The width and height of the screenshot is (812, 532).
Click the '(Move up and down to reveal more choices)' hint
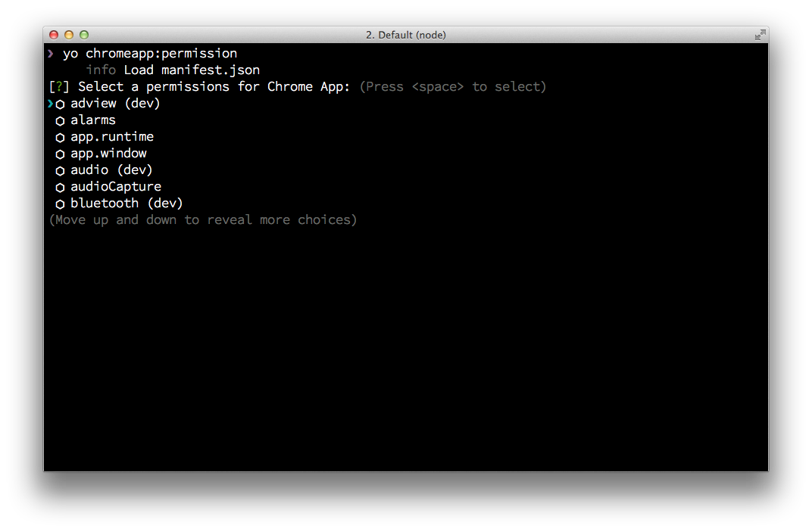pyautogui.click(x=203, y=219)
